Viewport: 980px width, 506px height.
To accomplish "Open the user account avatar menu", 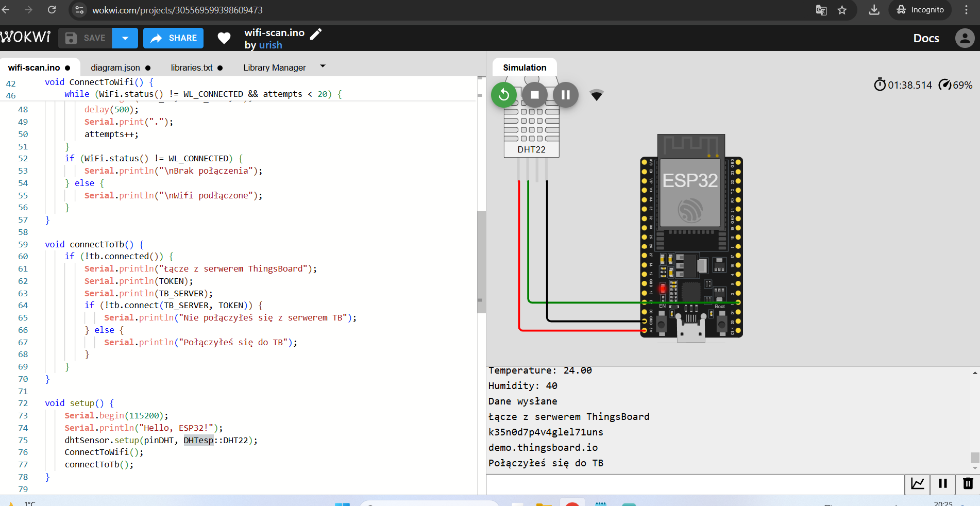I will pos(965,38).
